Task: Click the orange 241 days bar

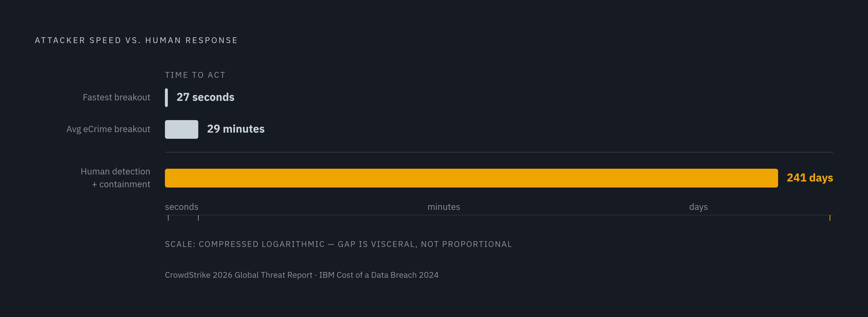Action: tap(471, 178)
